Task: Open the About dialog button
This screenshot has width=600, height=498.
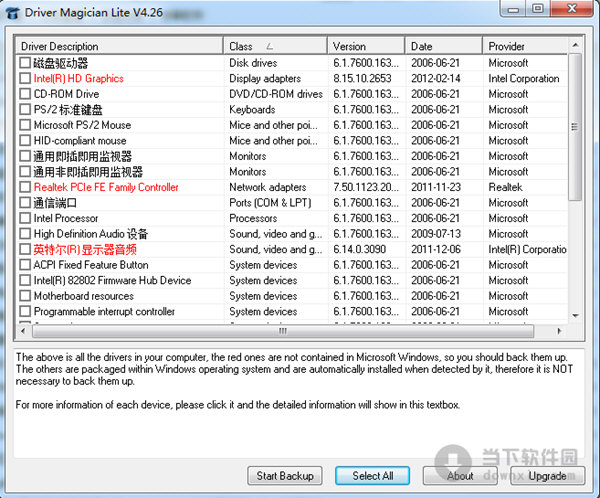Action: pyautogui.click(x=460, y=476)
